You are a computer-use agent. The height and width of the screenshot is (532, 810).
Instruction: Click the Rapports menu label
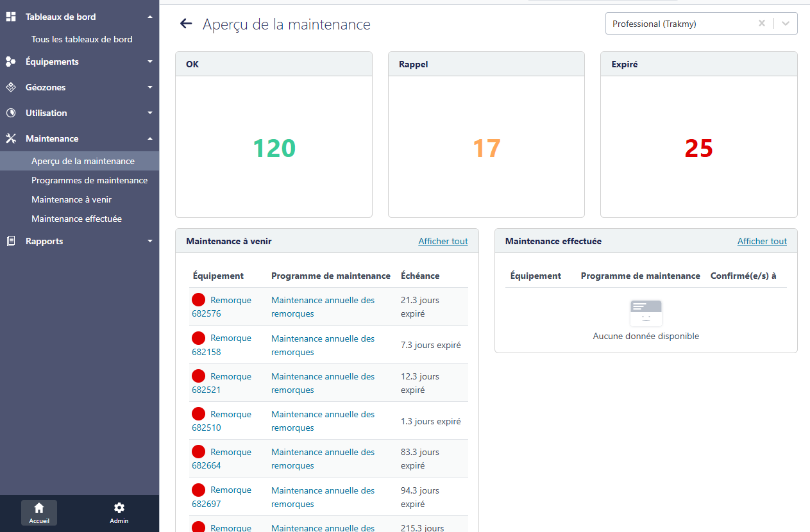(x=44, y=241)
